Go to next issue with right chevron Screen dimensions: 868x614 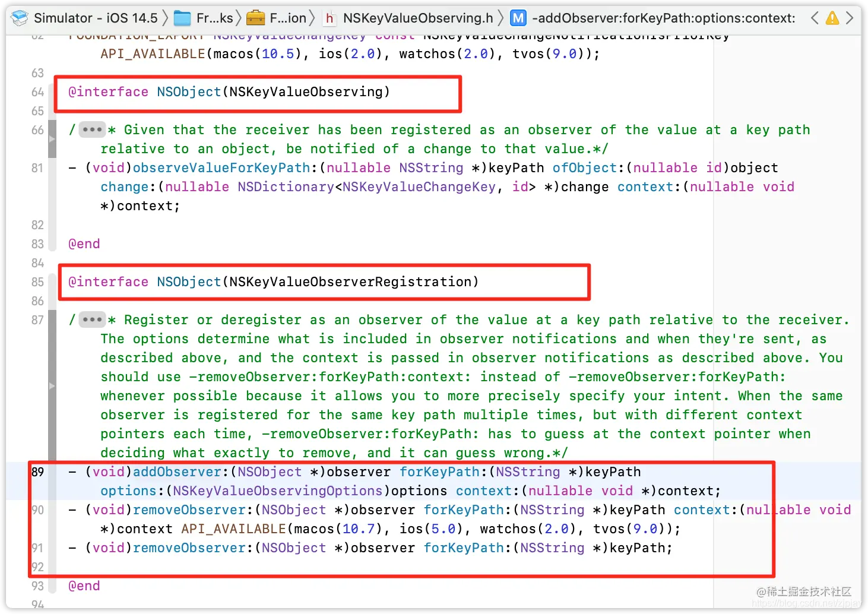850,18
